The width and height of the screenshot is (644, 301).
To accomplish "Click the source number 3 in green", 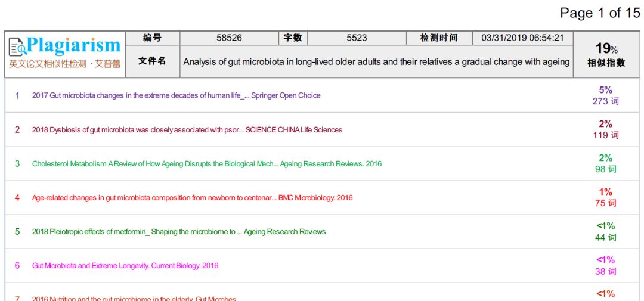I will pos(17,164).
